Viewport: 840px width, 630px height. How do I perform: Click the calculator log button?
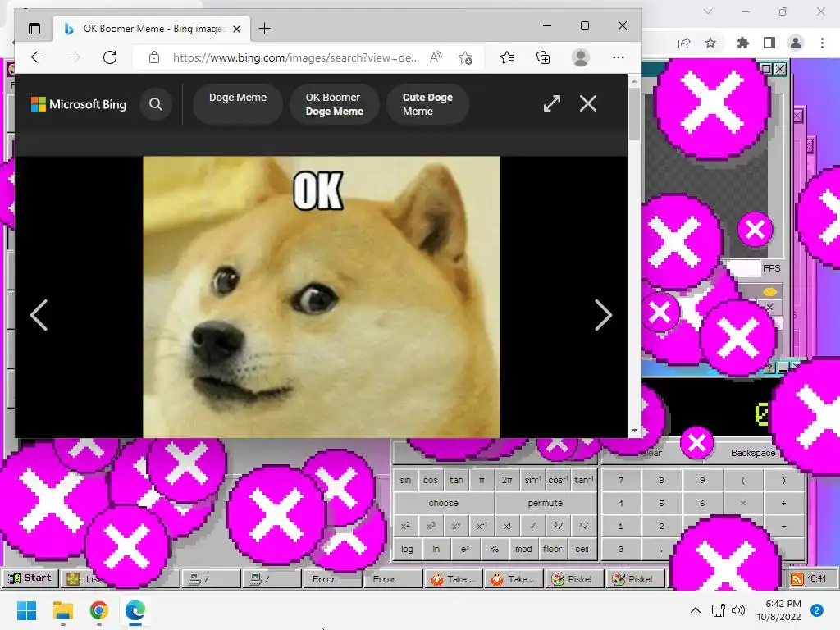coord(407,549)
